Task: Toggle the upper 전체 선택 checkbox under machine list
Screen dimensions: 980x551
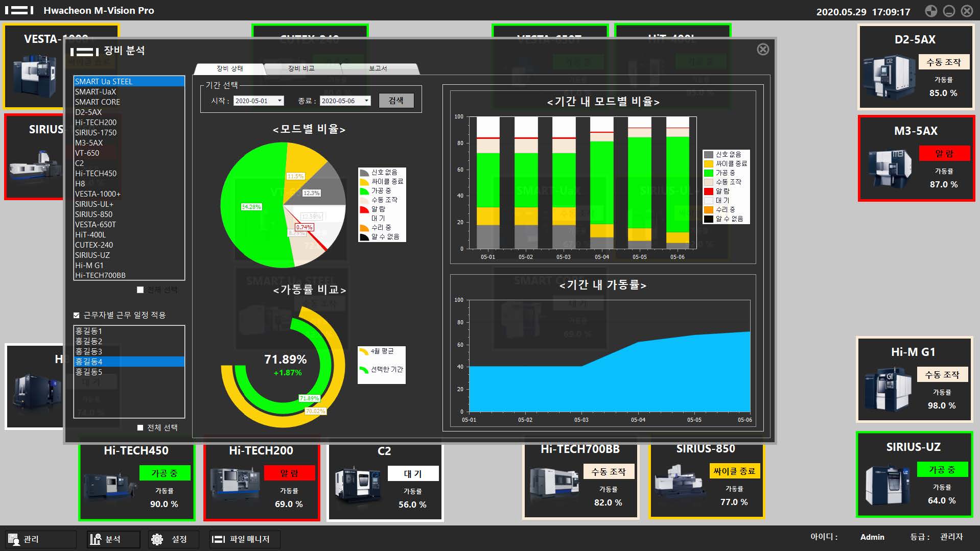Action: [x=140, y=290]
